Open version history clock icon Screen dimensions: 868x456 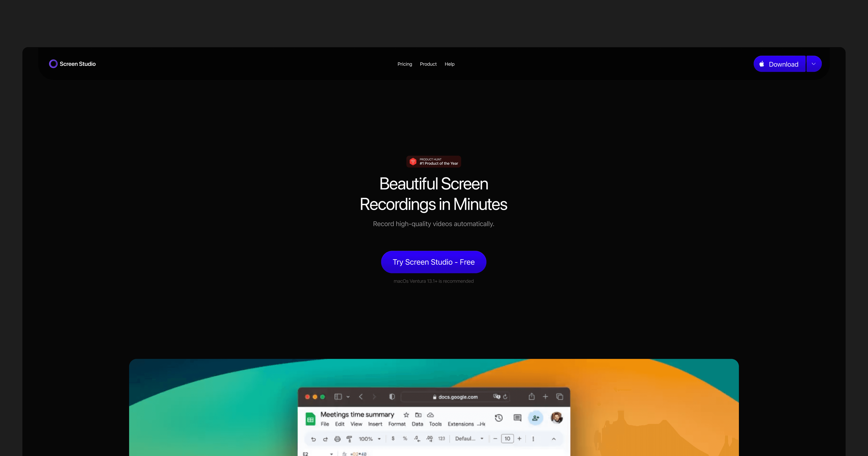499,418
